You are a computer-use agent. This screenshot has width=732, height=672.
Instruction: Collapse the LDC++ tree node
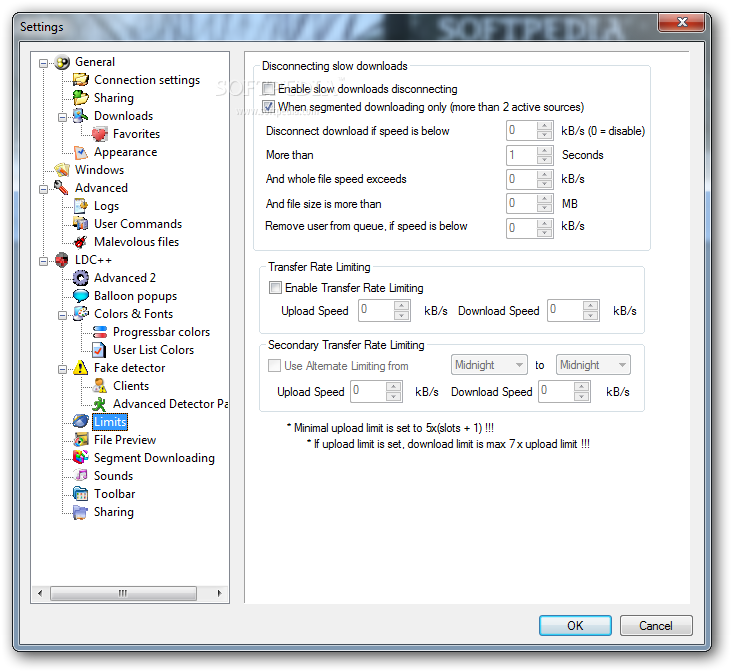(x=43, y=261)
